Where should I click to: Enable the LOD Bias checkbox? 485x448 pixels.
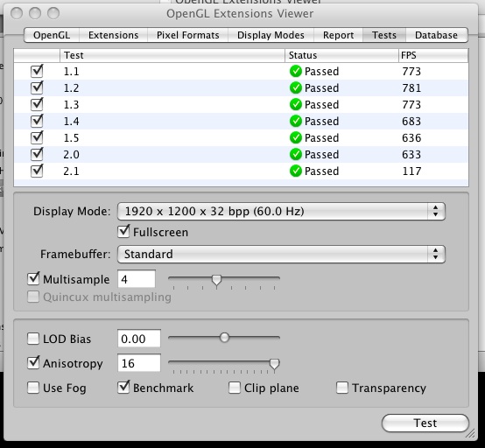click(x=33, y=339)
